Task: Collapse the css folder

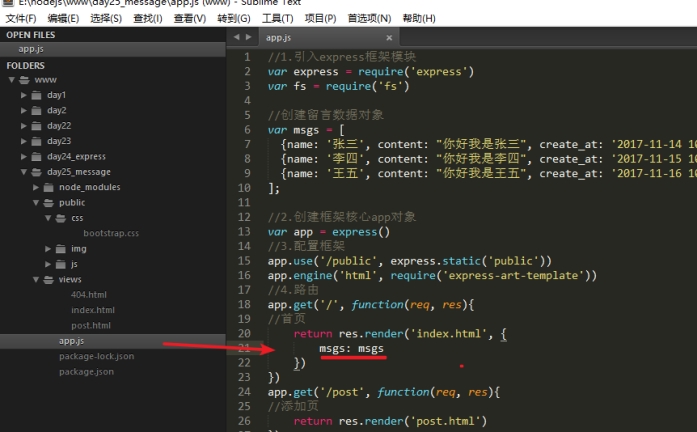Action: pos(48,218)
